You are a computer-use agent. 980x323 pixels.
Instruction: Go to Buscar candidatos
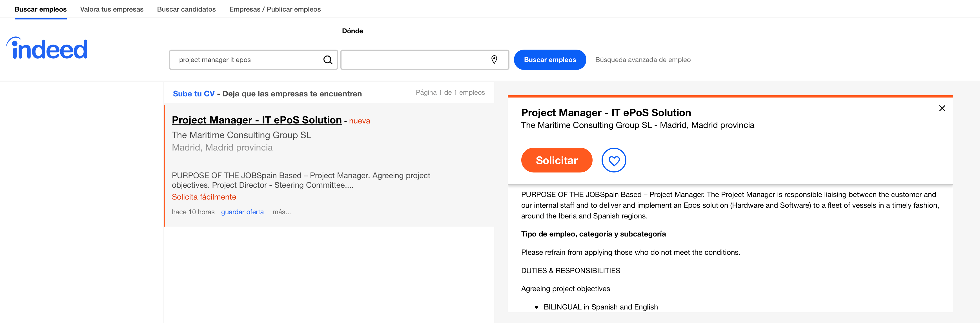pyautogui.click(x=187, y=9)
